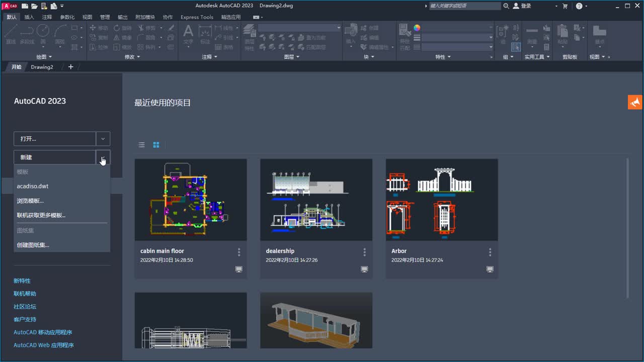Viewport: 644px width, 362px height.
Task: Open the 新特性 link
Action: [22, 281]
